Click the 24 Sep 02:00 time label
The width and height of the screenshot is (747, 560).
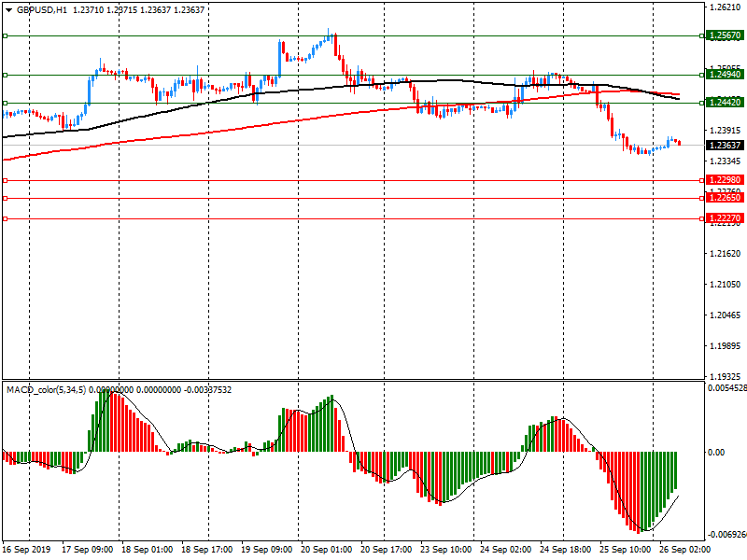[505, 550]
